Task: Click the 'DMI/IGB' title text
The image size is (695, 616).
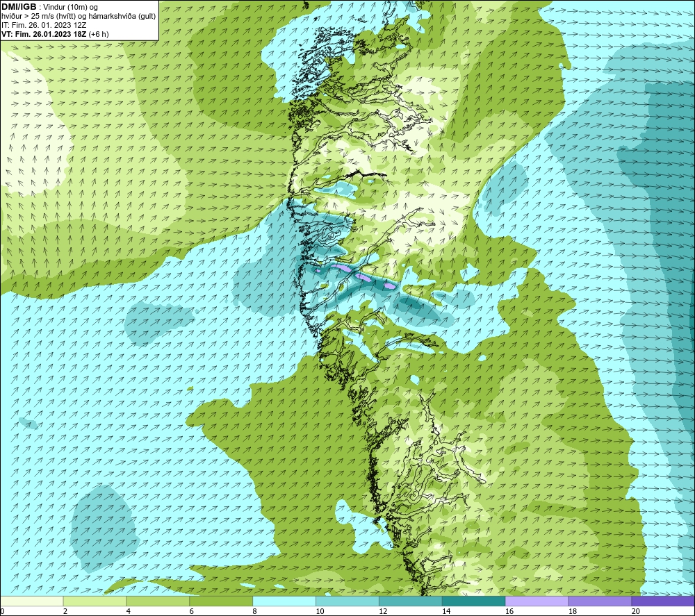Action: coord(19,7)
